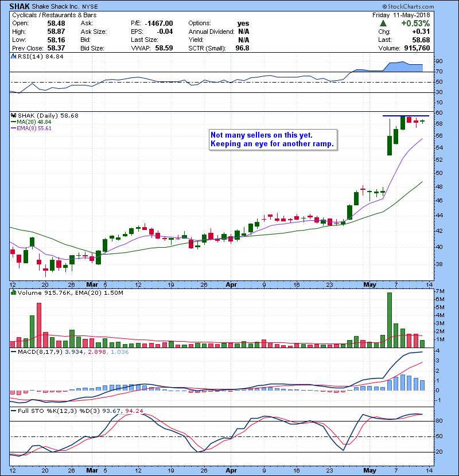Click the Last price 58.68 in header
The width and height of the screenshot is (459, 476).
click(x=421, y=40)
